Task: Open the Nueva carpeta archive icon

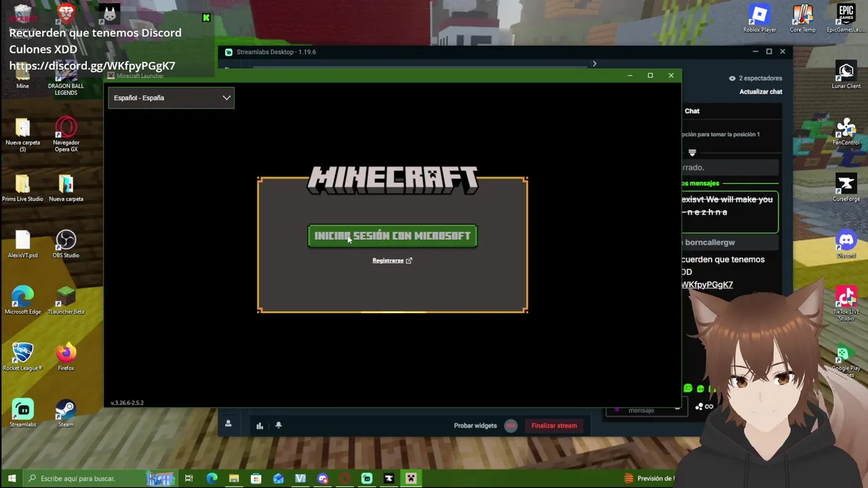Action: point(66,188)
